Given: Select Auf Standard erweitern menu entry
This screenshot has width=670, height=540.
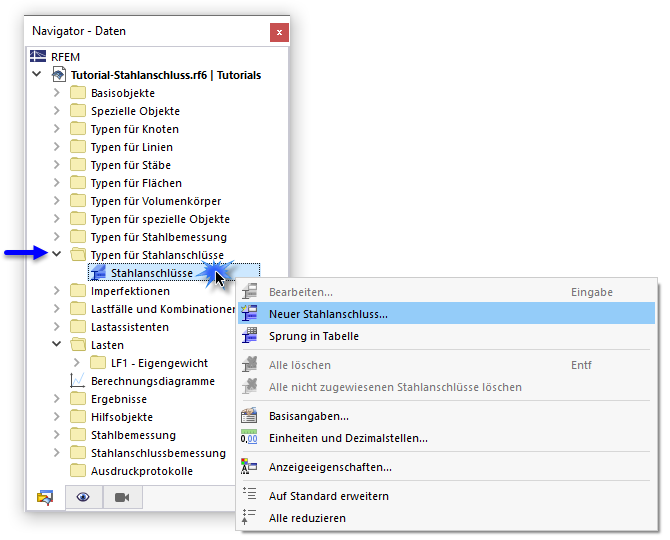Looking at the screenshot, I should pyautogui.click(x=446, y=496).
